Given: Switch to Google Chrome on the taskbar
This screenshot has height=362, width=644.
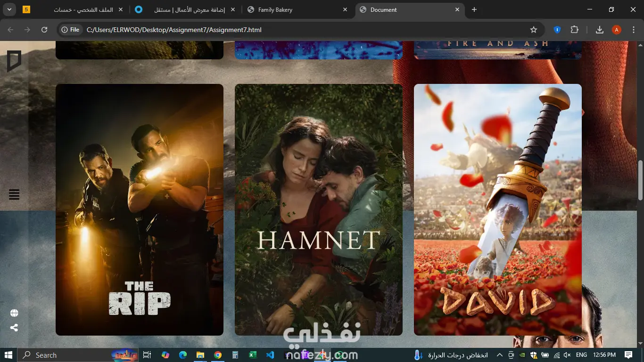Looking at the screenshot, I should coord(217,355).
